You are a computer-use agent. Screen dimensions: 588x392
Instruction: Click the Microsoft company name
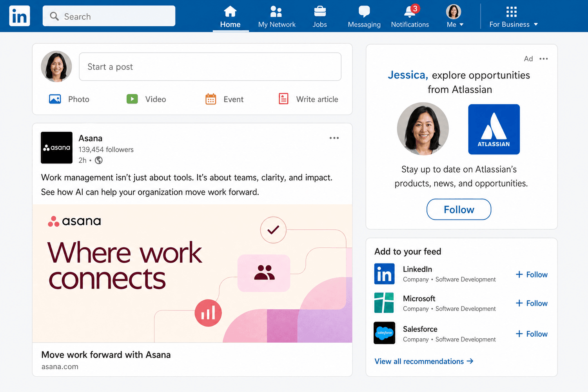click(419, 299)
